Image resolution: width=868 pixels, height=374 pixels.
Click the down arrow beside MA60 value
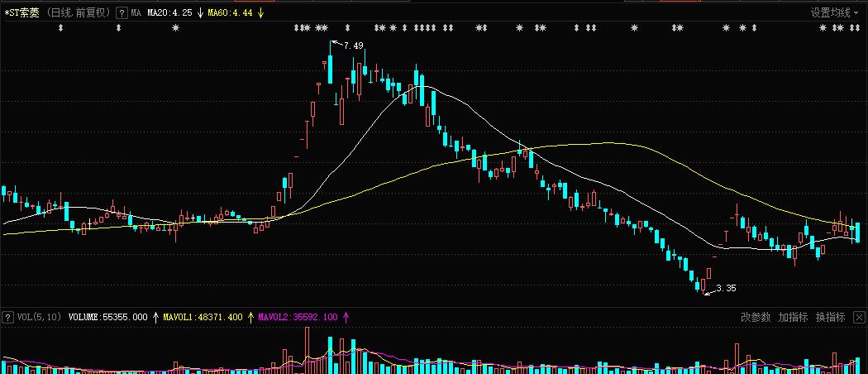pos(261,13)
